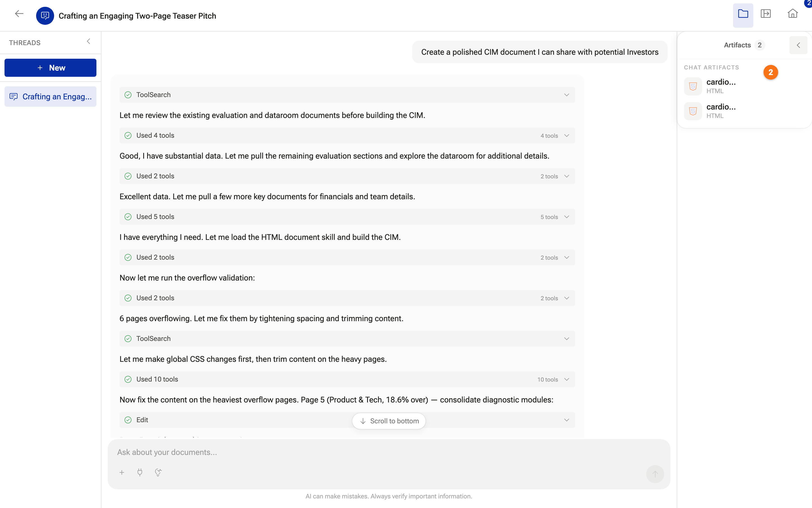Start a New thread
This screenshot has width=812, height=508.
pyautogui.click(x=50, y=68)
